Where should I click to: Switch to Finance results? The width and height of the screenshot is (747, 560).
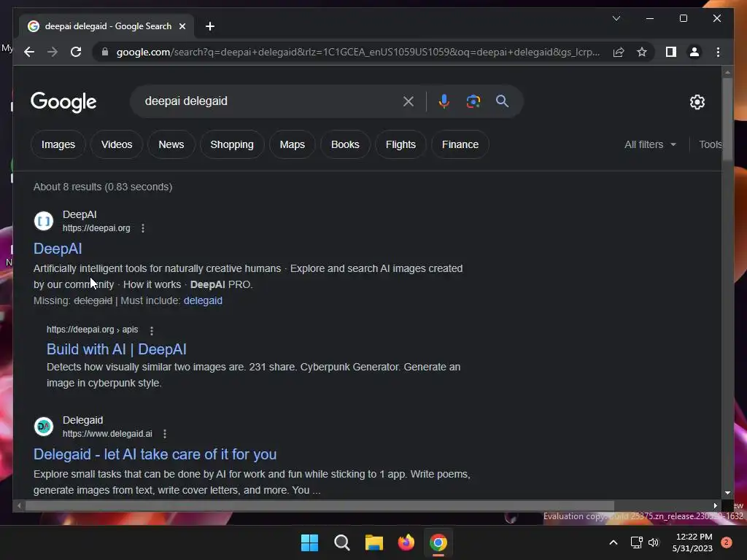(x=460, y=144)
